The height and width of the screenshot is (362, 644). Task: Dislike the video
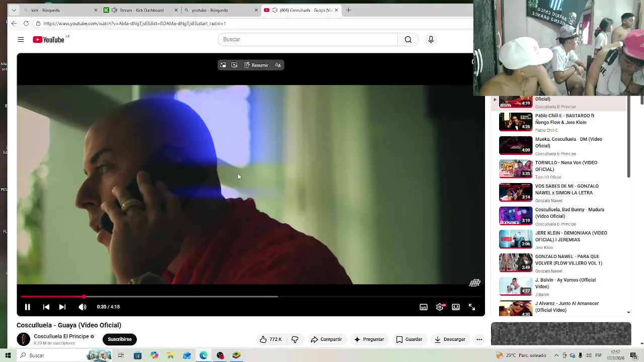coord(295,339)
